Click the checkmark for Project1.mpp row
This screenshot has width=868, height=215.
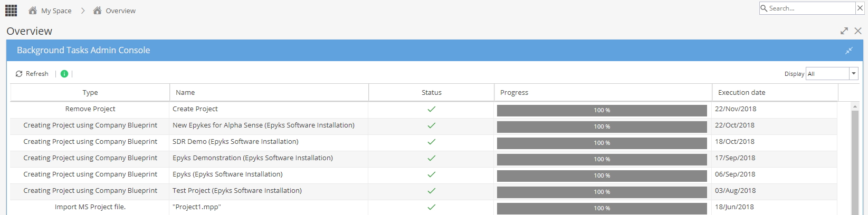432,207
